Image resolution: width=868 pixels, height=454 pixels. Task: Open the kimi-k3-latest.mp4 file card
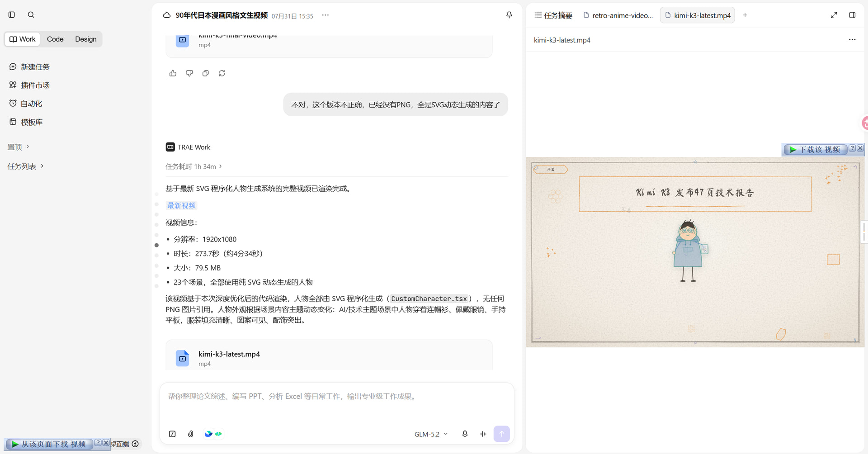click(329, 356)
